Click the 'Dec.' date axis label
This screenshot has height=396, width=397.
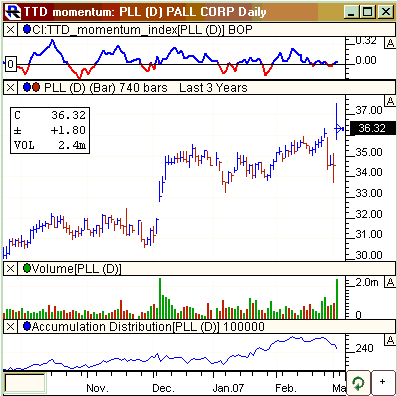pyautogui.click(x=163, y=388)
